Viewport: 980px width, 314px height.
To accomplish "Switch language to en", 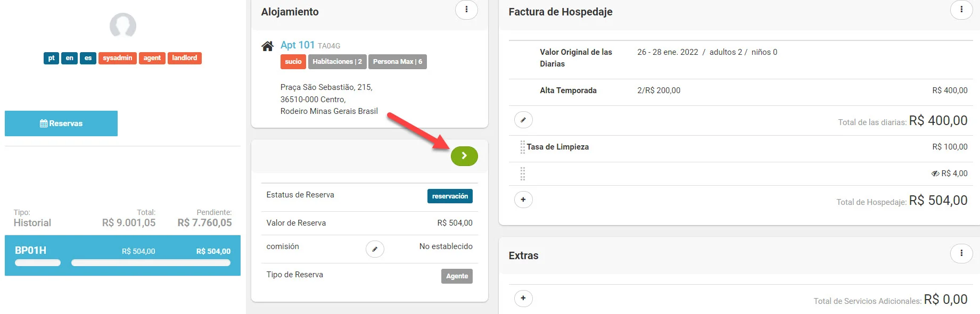I will tap(70, 58).
